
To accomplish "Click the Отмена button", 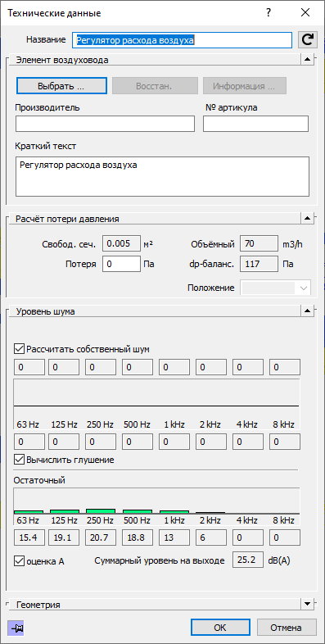I will [x=286, y=628].
